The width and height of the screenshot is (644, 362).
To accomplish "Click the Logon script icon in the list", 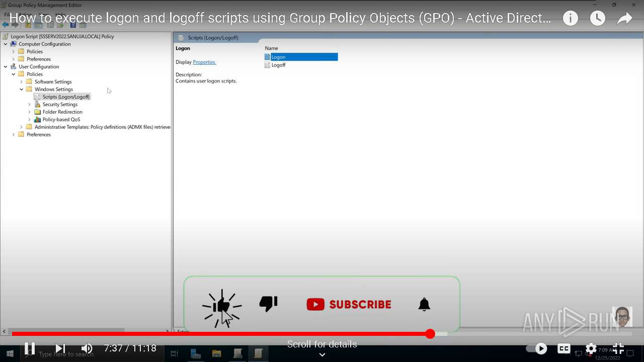I will (267, 57).
